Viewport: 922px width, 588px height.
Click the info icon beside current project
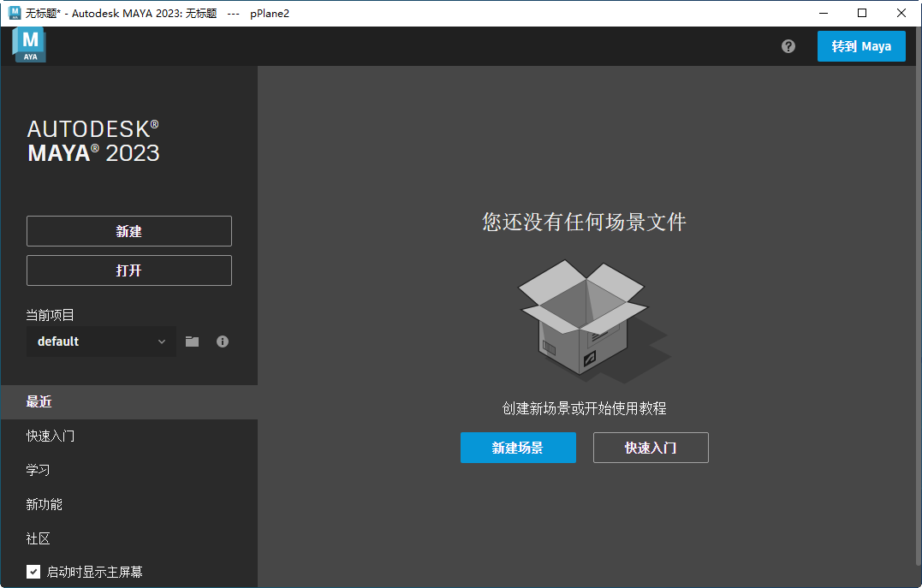pyautogui.click(x=222, y=342)
